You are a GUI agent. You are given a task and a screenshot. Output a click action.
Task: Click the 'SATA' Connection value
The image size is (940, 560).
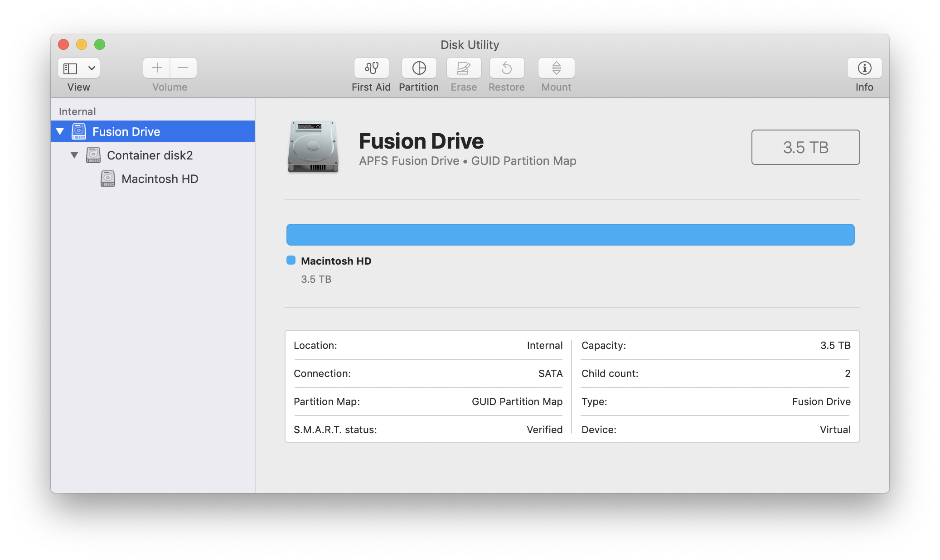(x=550, y=373)
